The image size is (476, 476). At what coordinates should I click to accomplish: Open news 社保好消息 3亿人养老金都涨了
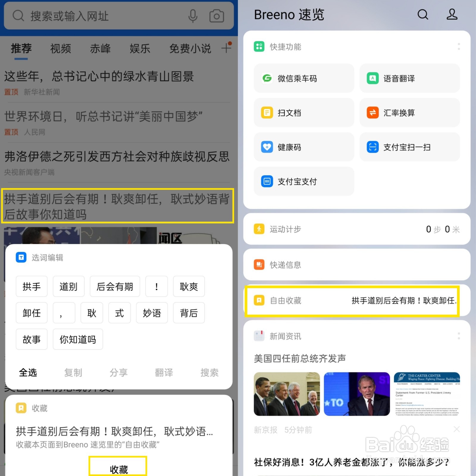352,462
